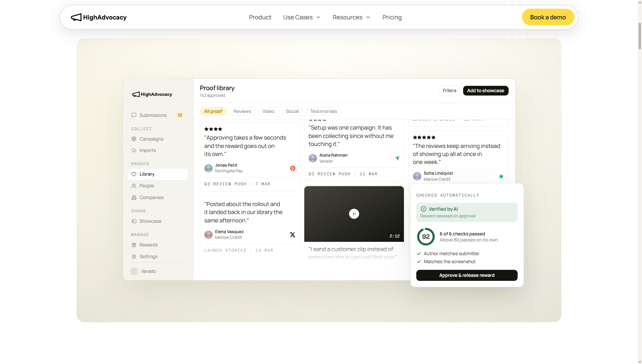Click Approve & release reward
This screenshot has height=364, width=642.
pyautogui.click(x=467, y=276)
